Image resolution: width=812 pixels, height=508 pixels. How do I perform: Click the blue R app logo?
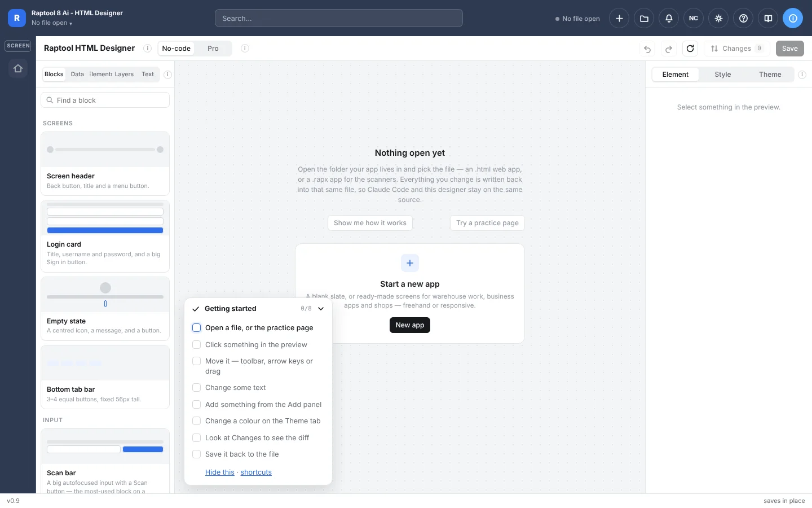pyautogui.click(x=17, y=18)
